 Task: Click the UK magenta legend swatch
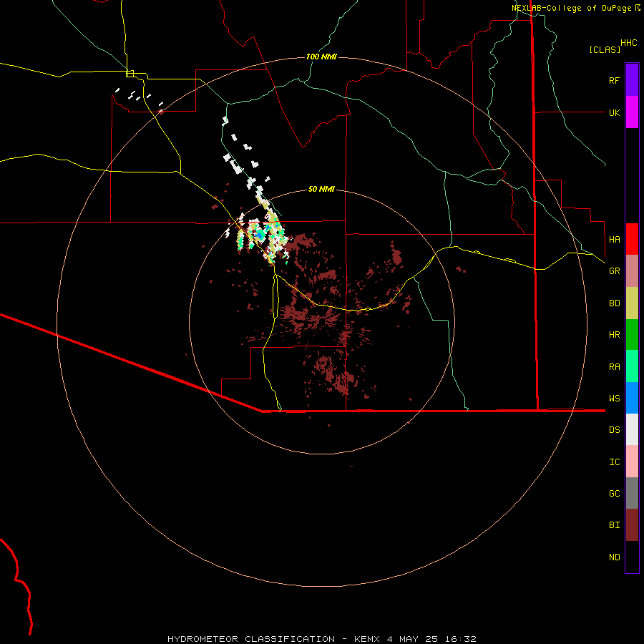pyautogui.click(x=632, y=112)
